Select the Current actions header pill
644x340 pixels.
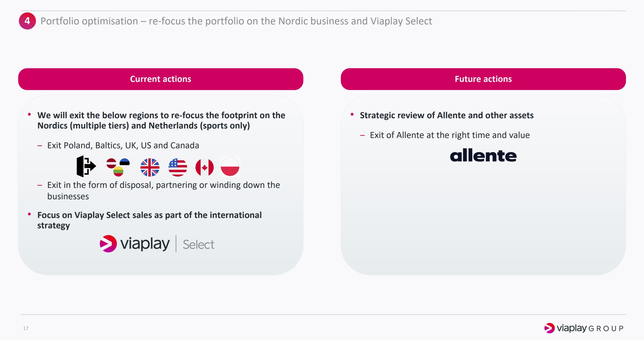161,79
